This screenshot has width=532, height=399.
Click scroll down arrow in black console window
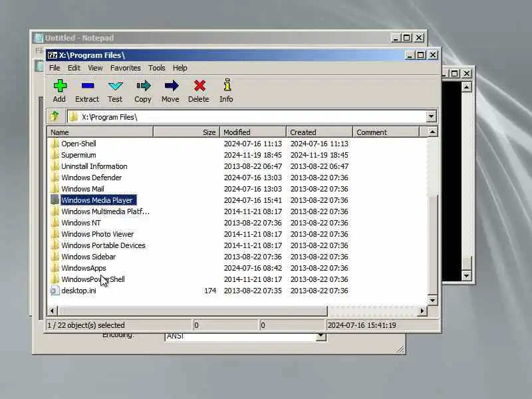[x=467, y=275]
